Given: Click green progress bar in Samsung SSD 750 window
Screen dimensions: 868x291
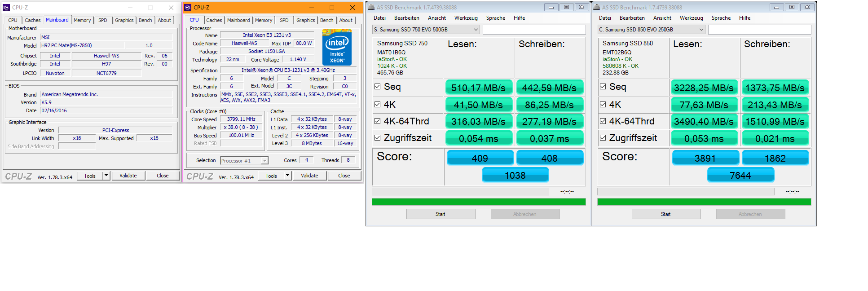Looking at the screenshot, I should 479,202.
